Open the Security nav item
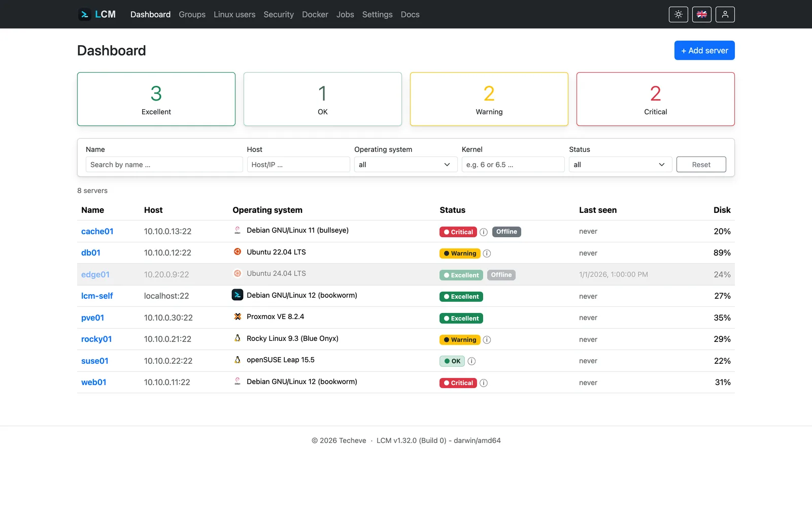 [x=279, y=14]
